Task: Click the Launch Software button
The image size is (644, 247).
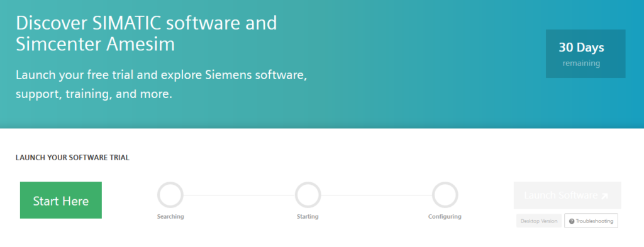Action: (x=567, y=195)
